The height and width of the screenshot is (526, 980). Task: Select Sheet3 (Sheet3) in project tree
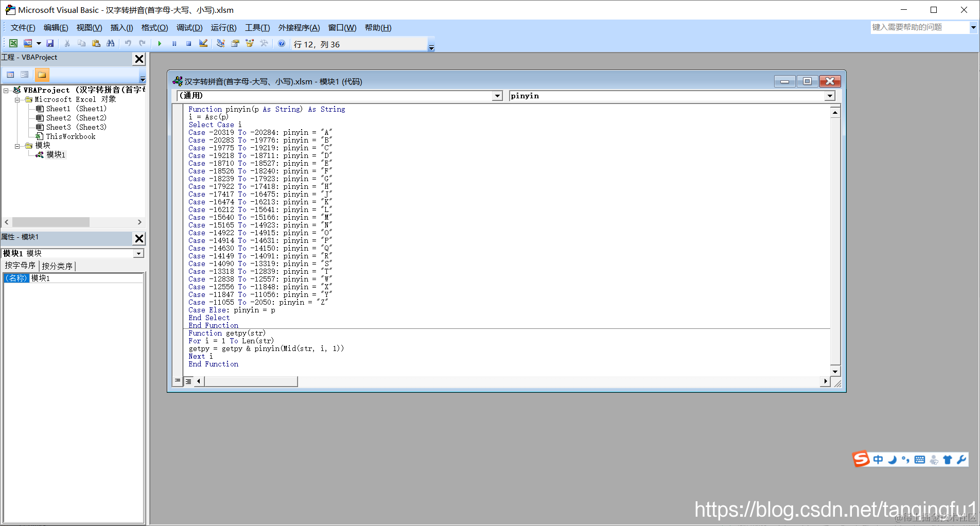[x=76, y=127]
